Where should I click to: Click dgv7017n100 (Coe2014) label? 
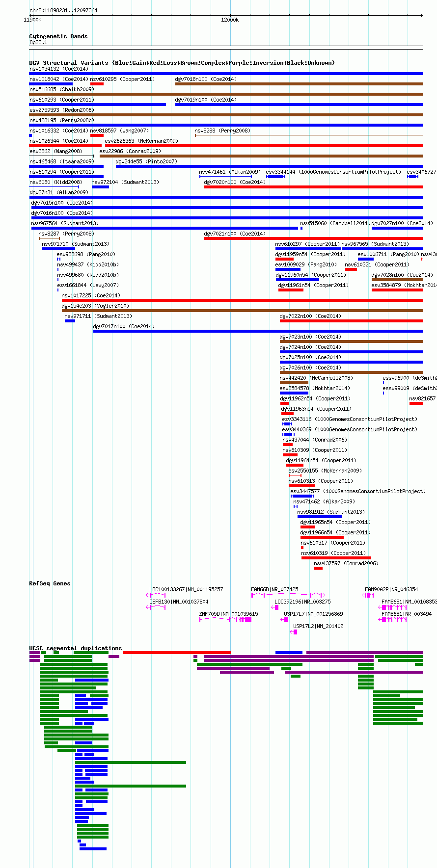(124, 326)
